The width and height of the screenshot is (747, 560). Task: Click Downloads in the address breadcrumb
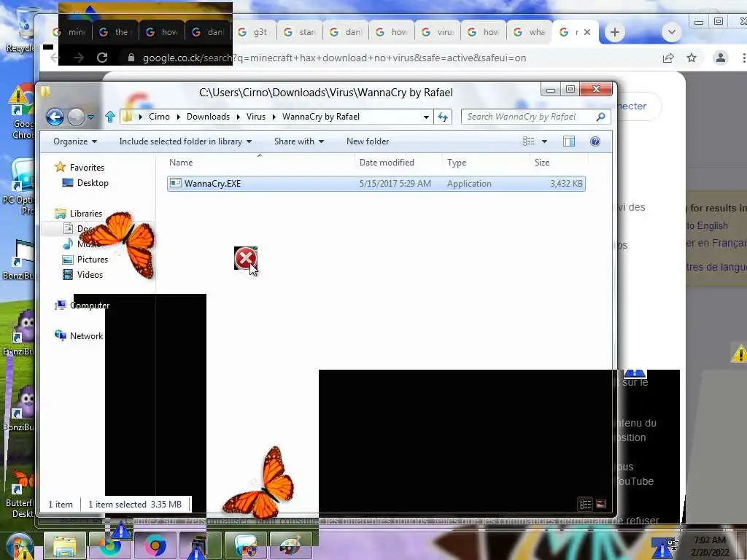208,117
